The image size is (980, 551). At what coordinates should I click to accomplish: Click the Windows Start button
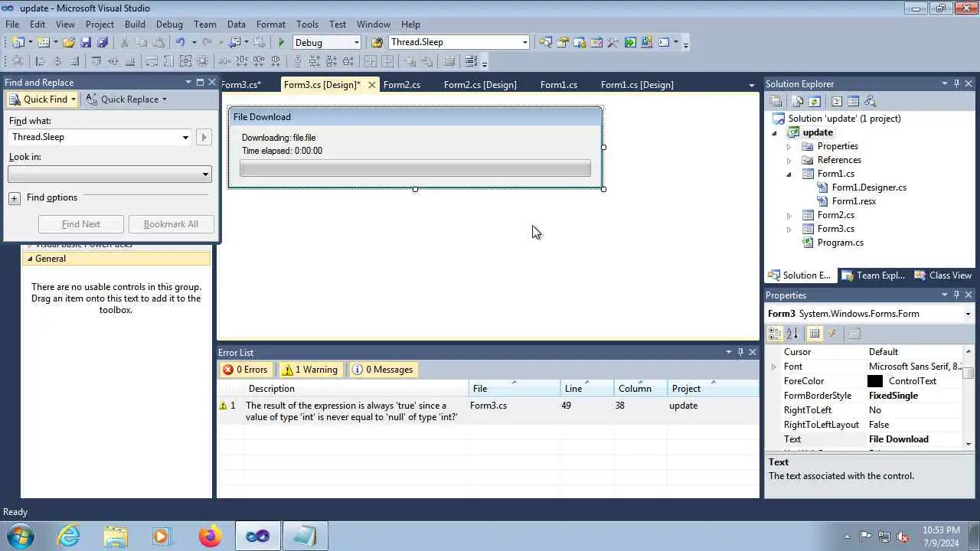[x=21, y=536]
